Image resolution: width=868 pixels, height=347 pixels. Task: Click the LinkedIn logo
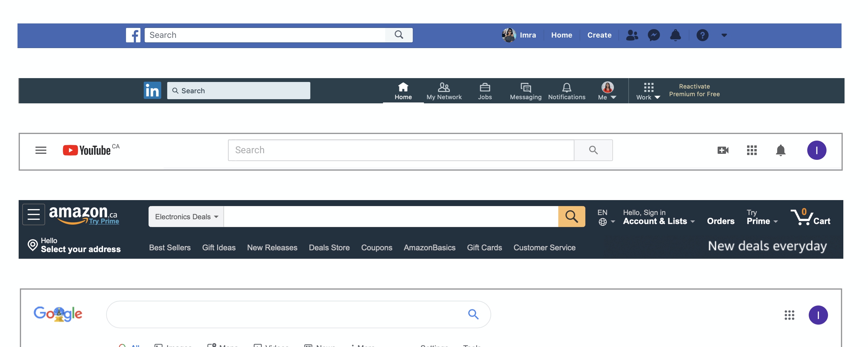(x=152, y=90)
